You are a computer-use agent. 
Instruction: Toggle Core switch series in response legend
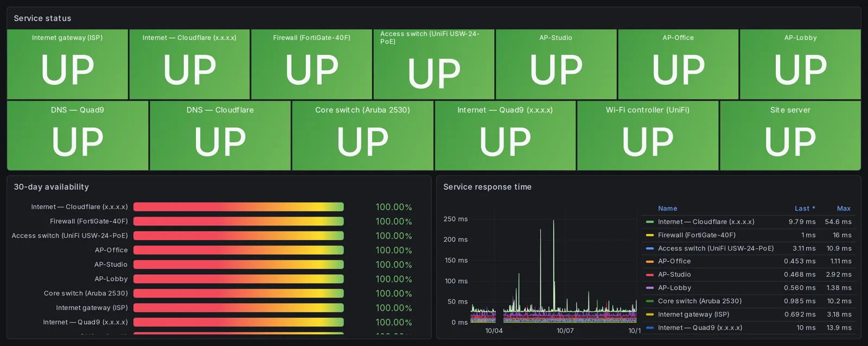coord(699,301)
